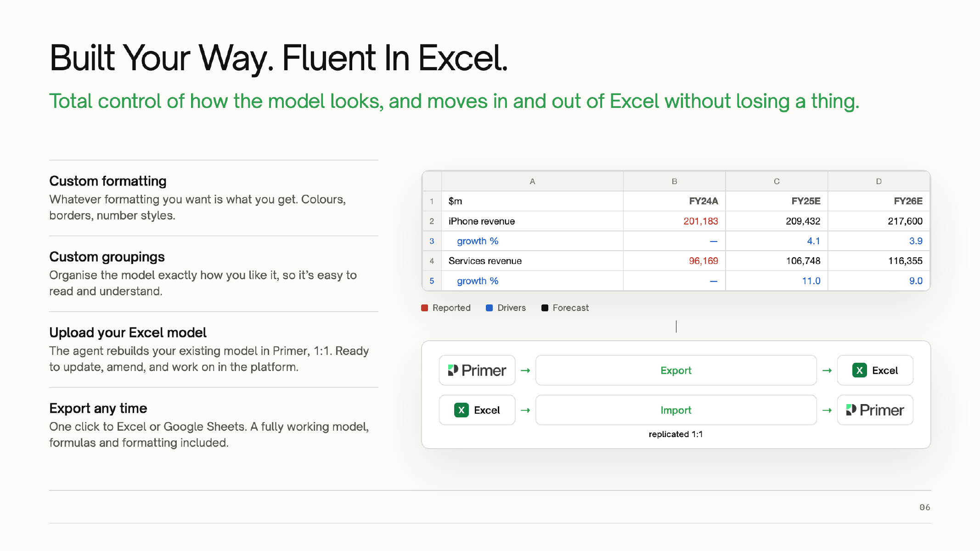Click the blue '4.1' cell
The height and width of the screenshot is (551, 980).
(x=777, y=241)
